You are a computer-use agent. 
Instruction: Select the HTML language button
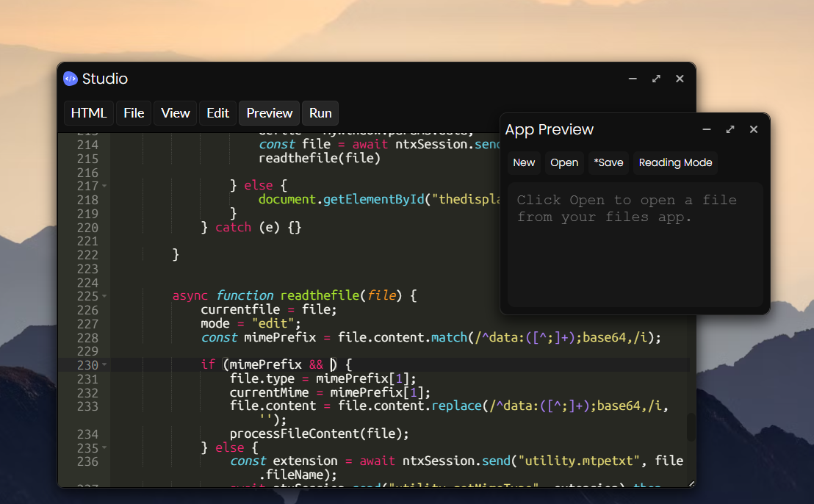89,113
